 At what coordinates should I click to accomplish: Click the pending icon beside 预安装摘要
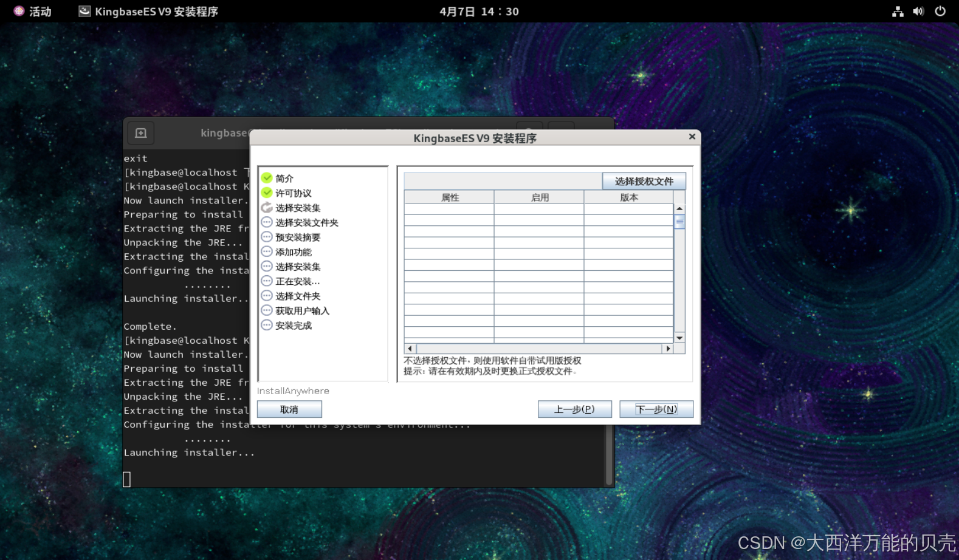[x=267, y=237]
